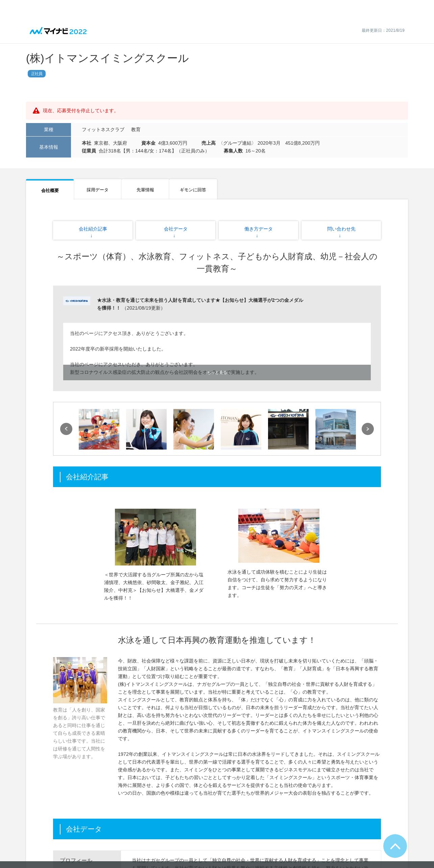Click the 教育 industry text
This screenshot has width=434, height=868.
(x=136, y=129)
